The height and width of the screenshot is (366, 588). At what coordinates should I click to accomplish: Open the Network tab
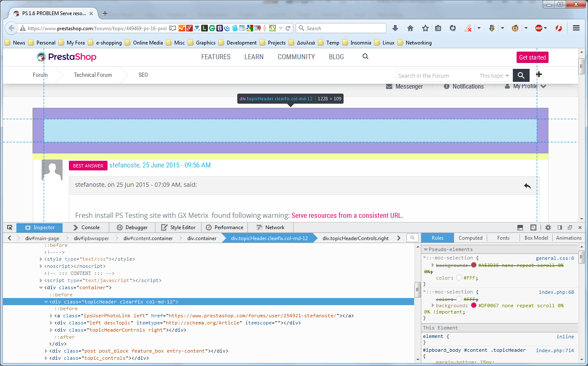(x=270, y=227)
